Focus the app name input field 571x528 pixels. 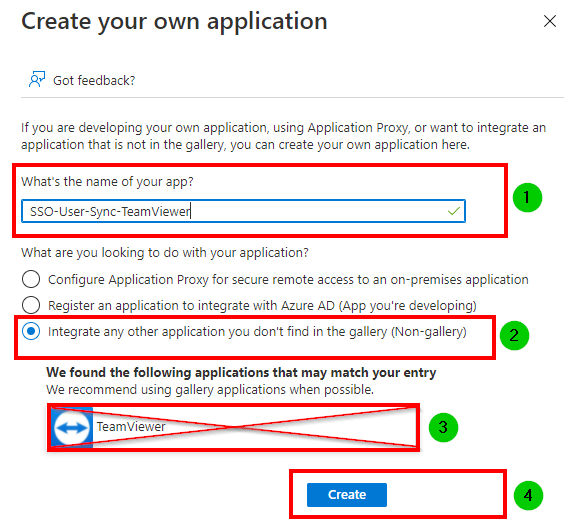[243, 211]
